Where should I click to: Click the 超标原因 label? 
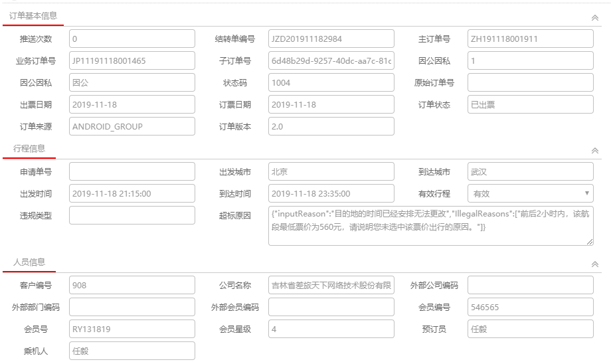point(235,215)
